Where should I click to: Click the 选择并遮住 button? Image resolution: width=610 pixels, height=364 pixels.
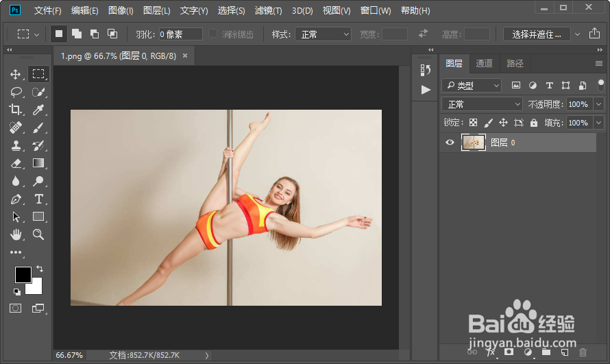pos(536,34)
